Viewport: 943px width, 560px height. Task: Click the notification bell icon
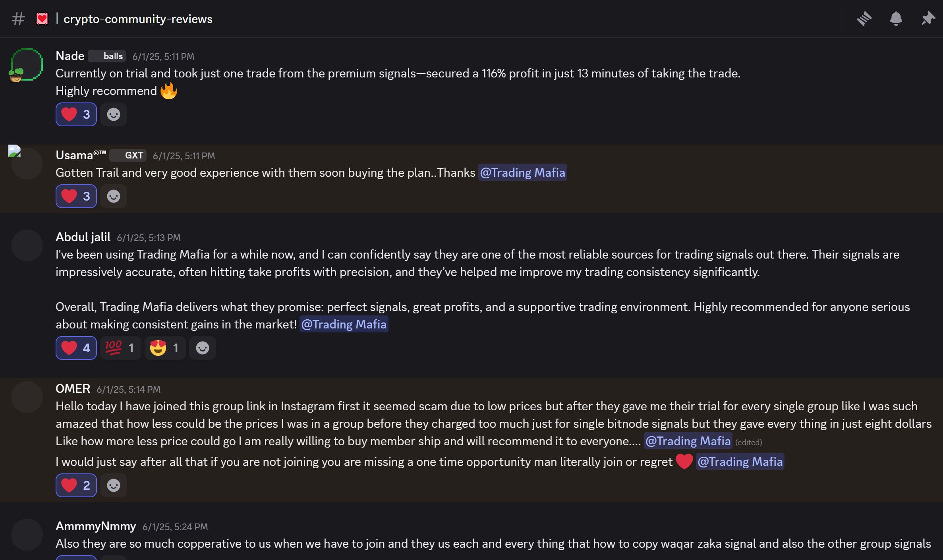[896, 19]
